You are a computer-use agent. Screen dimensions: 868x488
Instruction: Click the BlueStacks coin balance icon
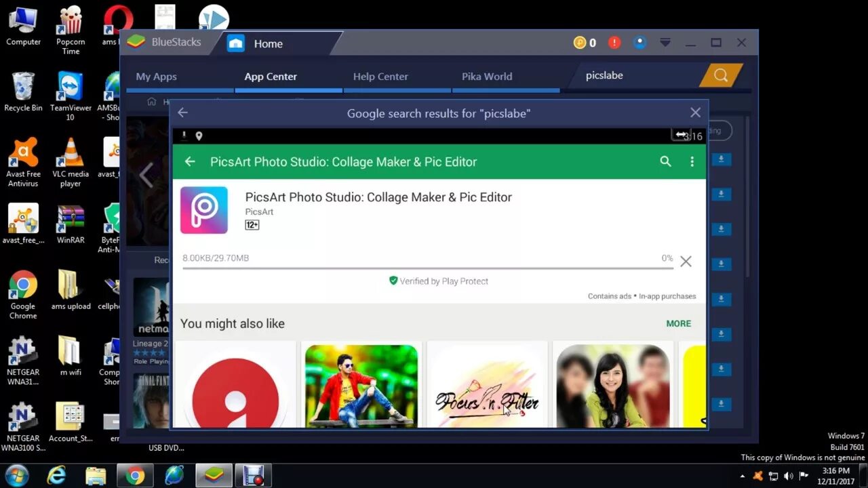(x=580, y=43)
